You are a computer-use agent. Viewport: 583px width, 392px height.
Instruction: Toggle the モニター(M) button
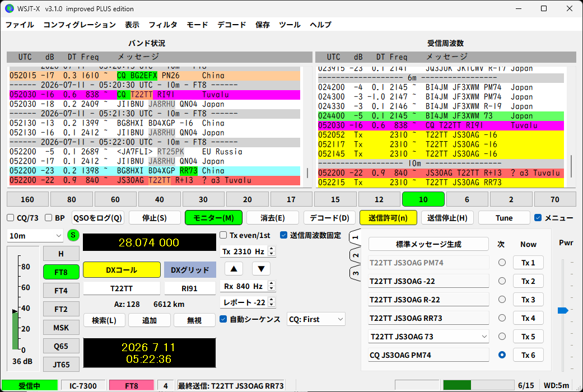[x=213, y=218]
